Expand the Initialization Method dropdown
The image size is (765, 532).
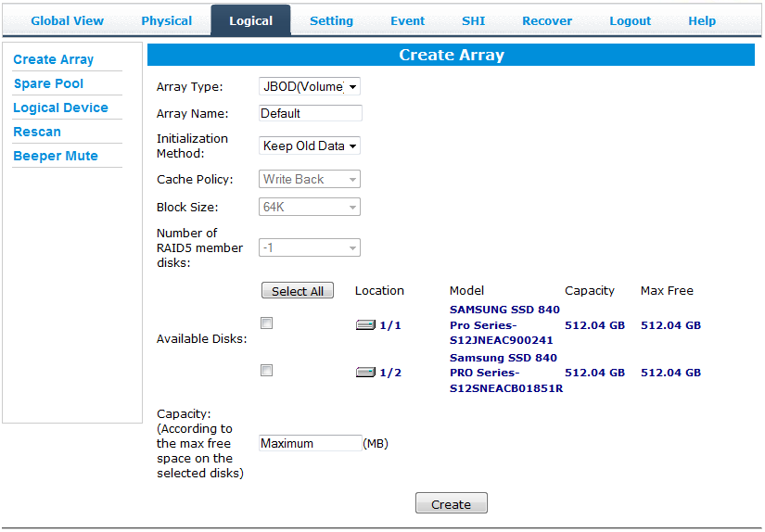[310, 146]
